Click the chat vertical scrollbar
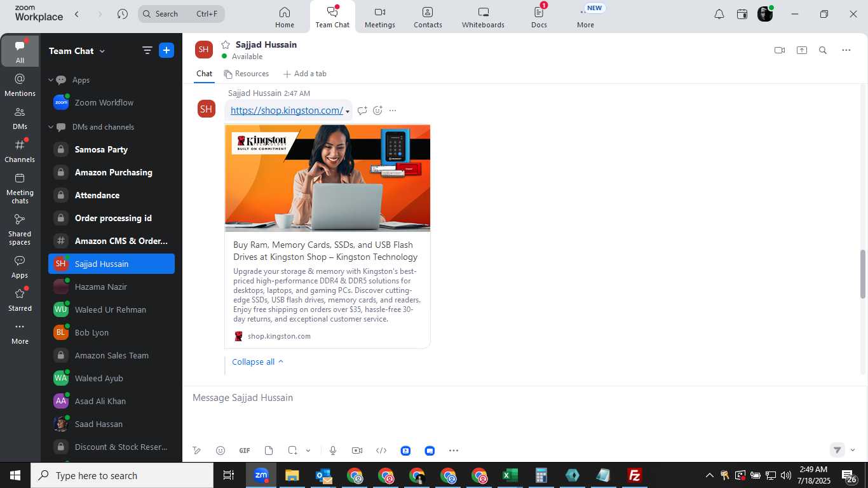The width and height of the screenshot is (868, 488). pos(863,274)
